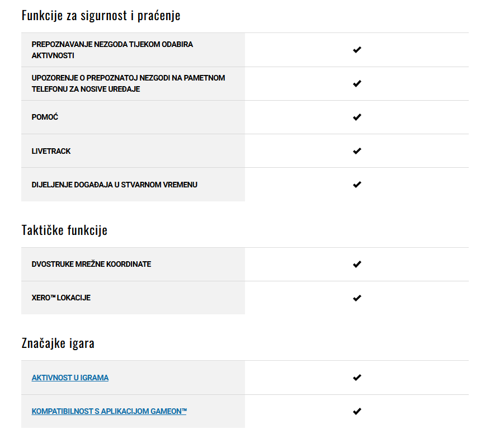504x443 pixels.
Task: Click checkmark in Aktivnost u igrama row
Action: pyautogui.click(x=357, y=378)
